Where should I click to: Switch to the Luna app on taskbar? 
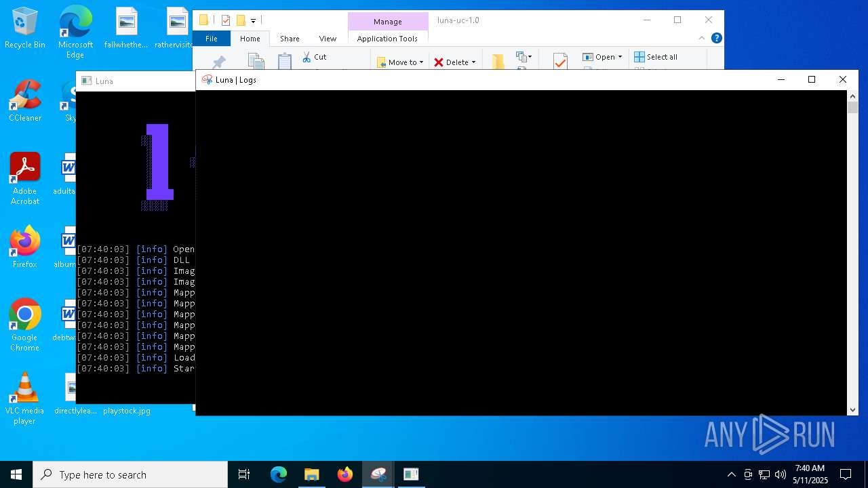(378, 474)
